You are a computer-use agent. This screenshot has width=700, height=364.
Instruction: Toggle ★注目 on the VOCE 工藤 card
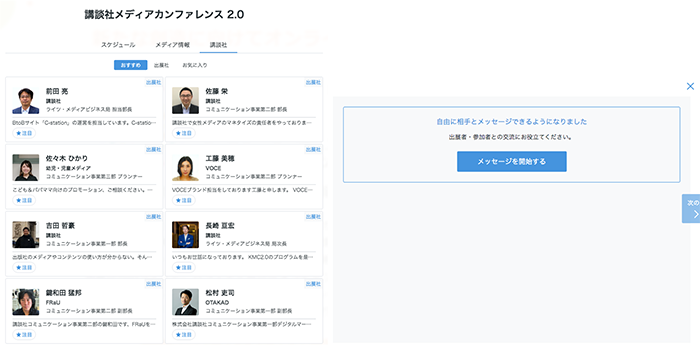click(x=183, y=200)
